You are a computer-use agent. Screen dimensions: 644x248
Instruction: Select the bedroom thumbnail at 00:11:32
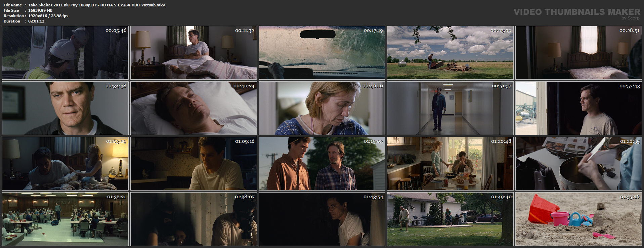(194, 53)
